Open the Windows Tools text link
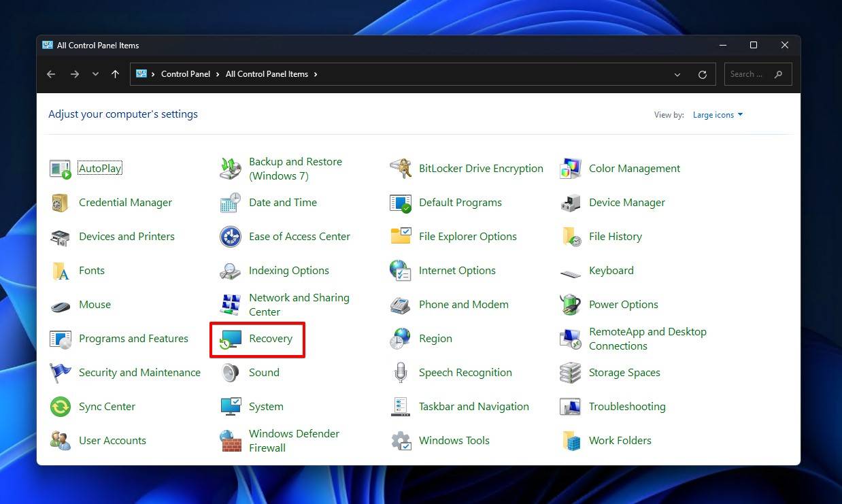 454,441
